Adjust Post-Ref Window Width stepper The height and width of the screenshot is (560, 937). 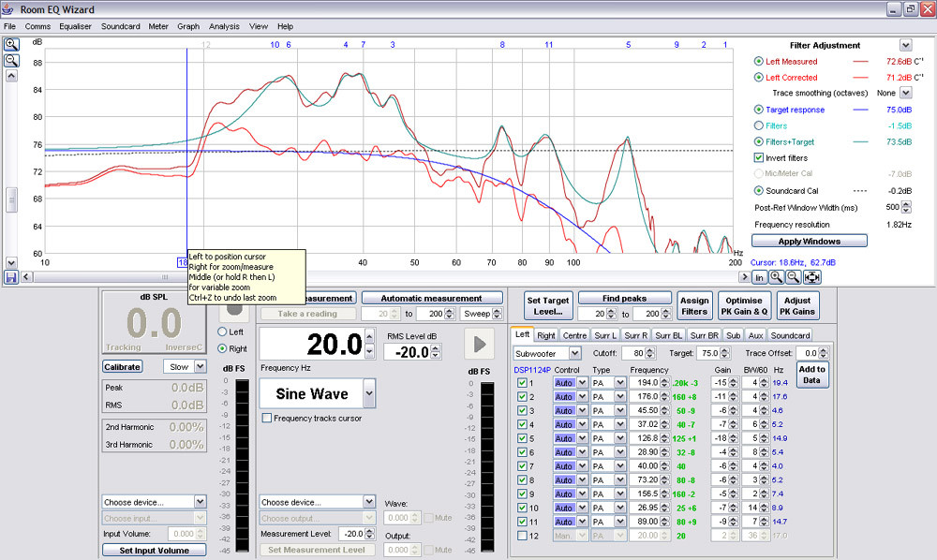click(x=906, y=207)
